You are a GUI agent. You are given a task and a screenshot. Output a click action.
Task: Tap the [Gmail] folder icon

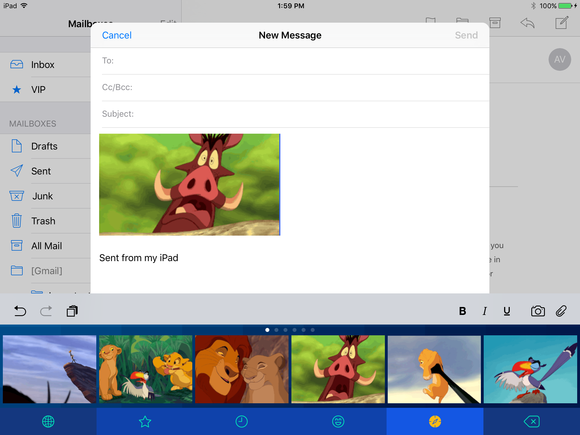17,270
